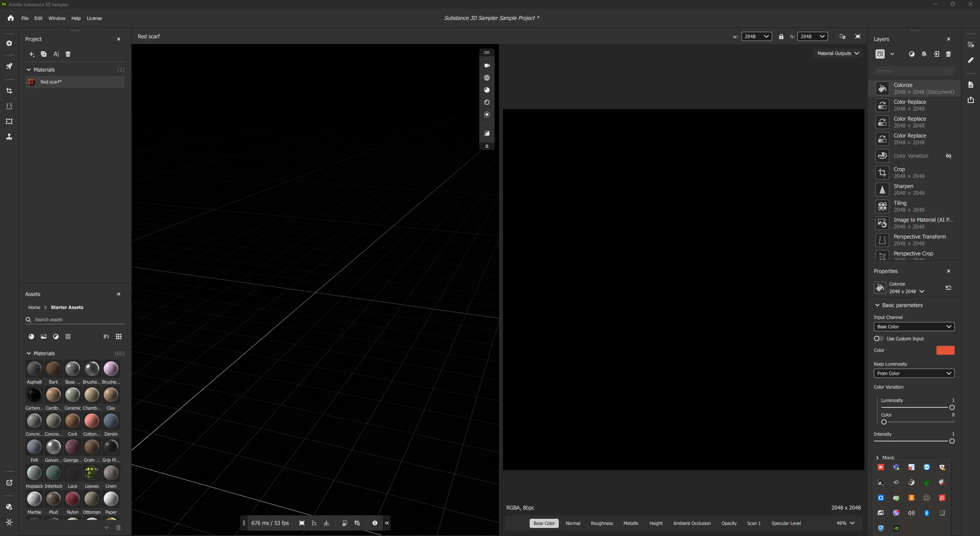Toggle the width-height lock icon
Screen dimensions: 980x536
tap(781, 36)
